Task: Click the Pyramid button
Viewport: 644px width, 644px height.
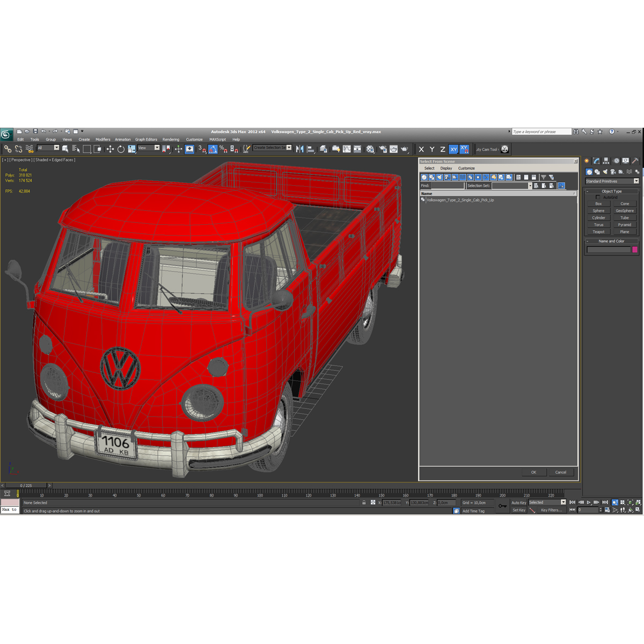Action: [625, 225]
